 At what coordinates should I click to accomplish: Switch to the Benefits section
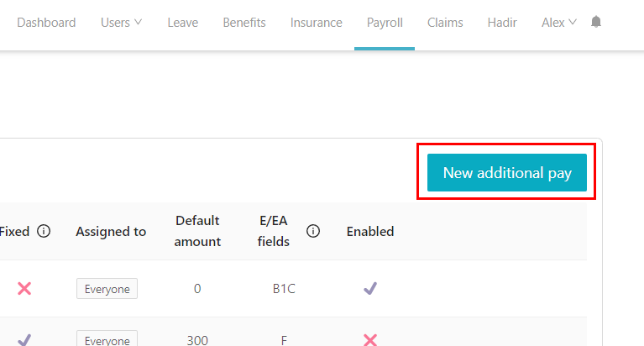(244, 22)
